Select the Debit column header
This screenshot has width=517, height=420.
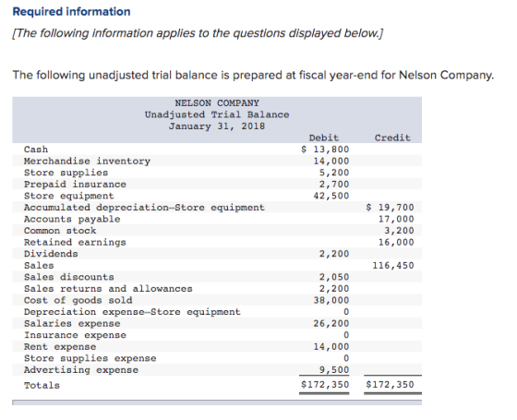[x=324, y=138]
